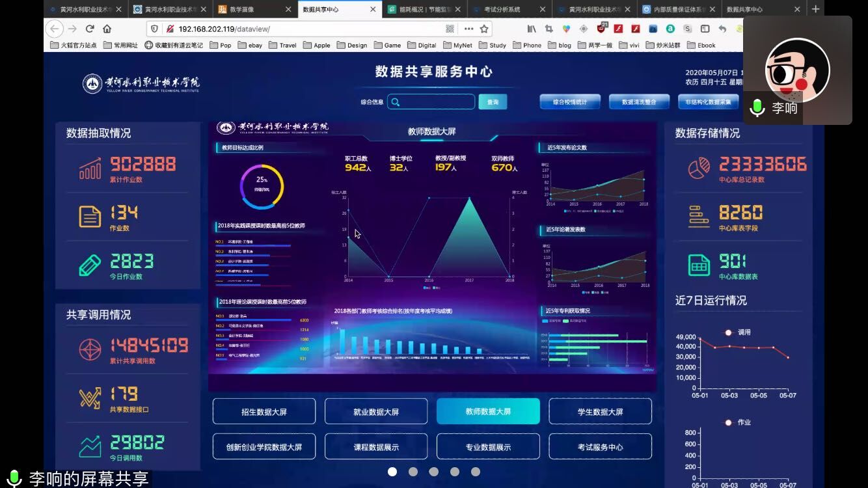Click the 综合信息 search input field
The width and height of the screenshot is (868, 488).
point(436,102)
